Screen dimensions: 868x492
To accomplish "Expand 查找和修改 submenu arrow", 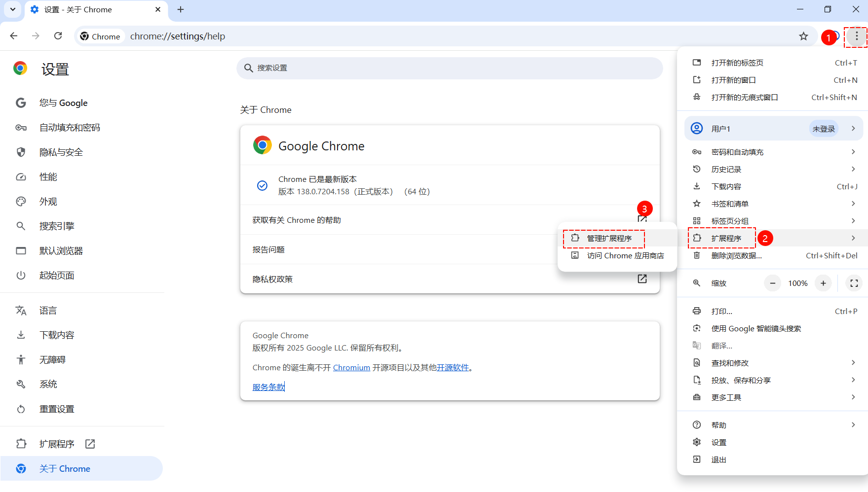I will click(x=853, y=363).
